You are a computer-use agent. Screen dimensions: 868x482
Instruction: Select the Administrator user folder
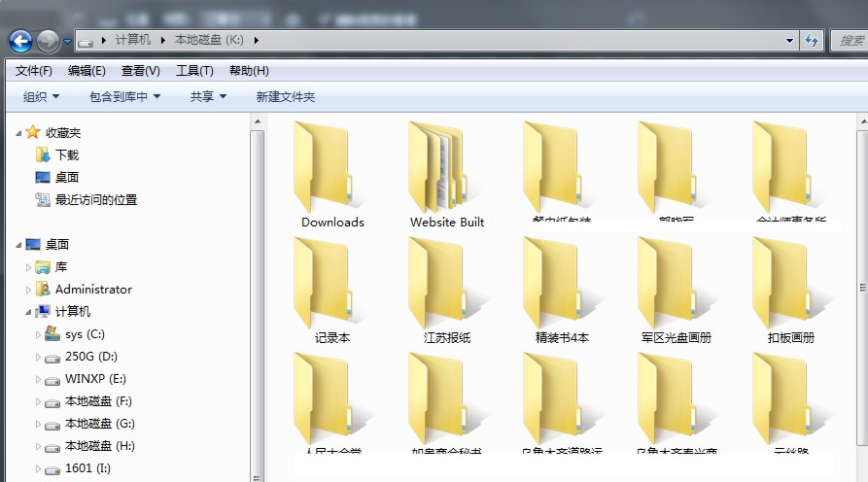point(93,290)
